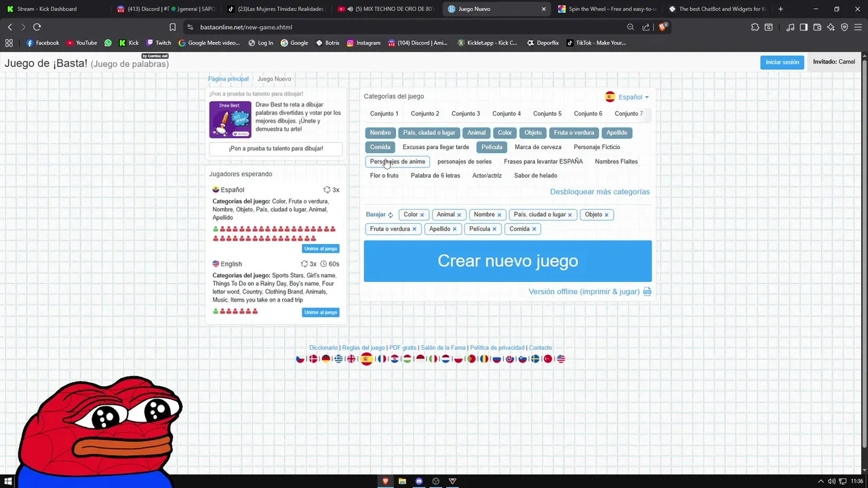This screenshot has width=868, height=488.
Task: Open the Instagram bookmark
Action: 363,43
